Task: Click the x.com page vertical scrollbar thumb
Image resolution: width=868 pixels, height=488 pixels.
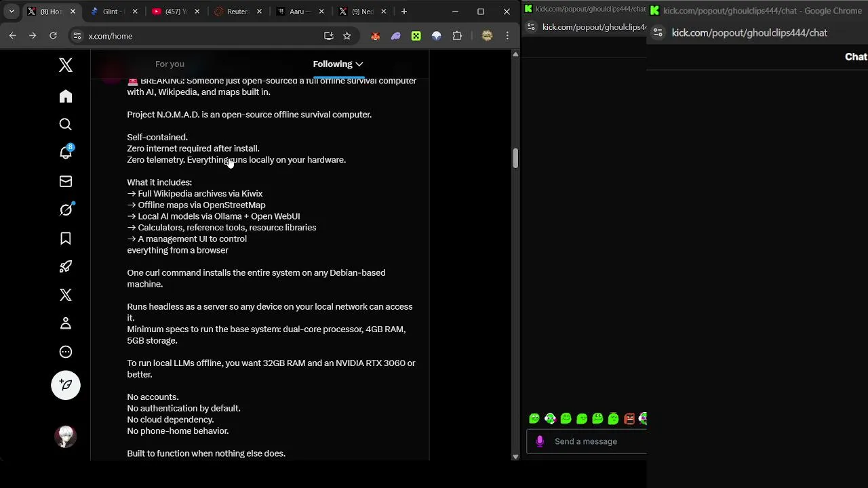Action: tap(515, 158)
